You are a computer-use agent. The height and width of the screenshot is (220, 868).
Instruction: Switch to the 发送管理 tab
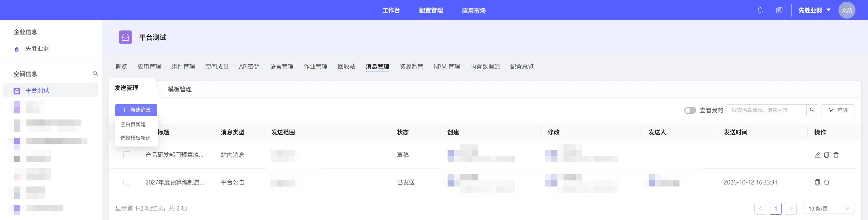(x=126, y=88)
